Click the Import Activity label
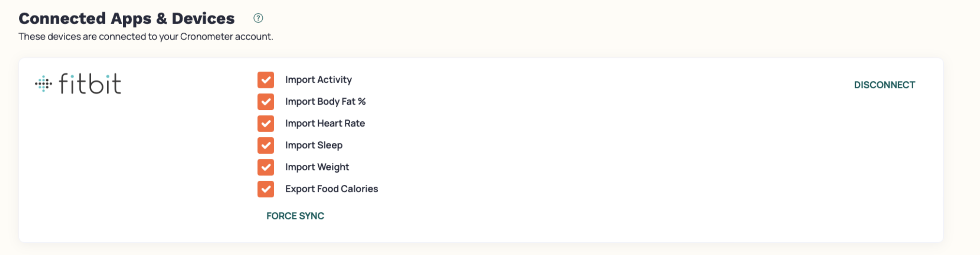This screenshot has height=255, width=980. tap(318, 80)
